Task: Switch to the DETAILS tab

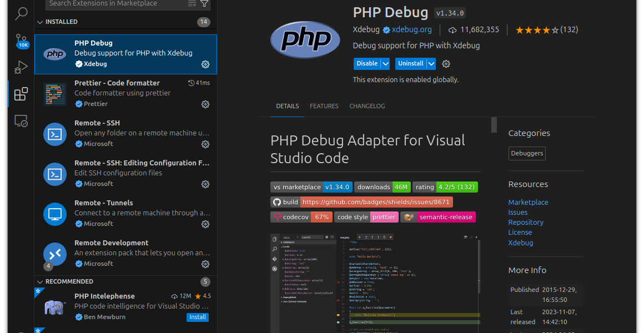Action: point(288,106)
